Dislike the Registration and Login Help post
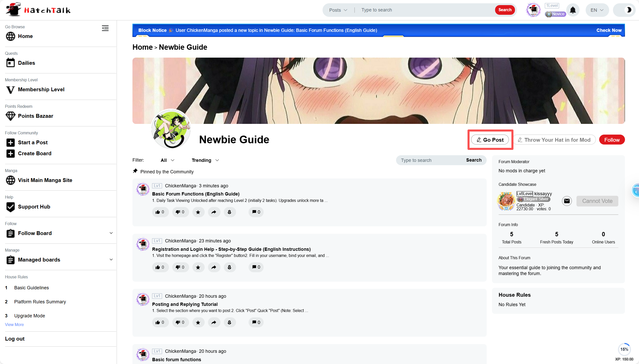The image size is (639, 364). (180, 267)
